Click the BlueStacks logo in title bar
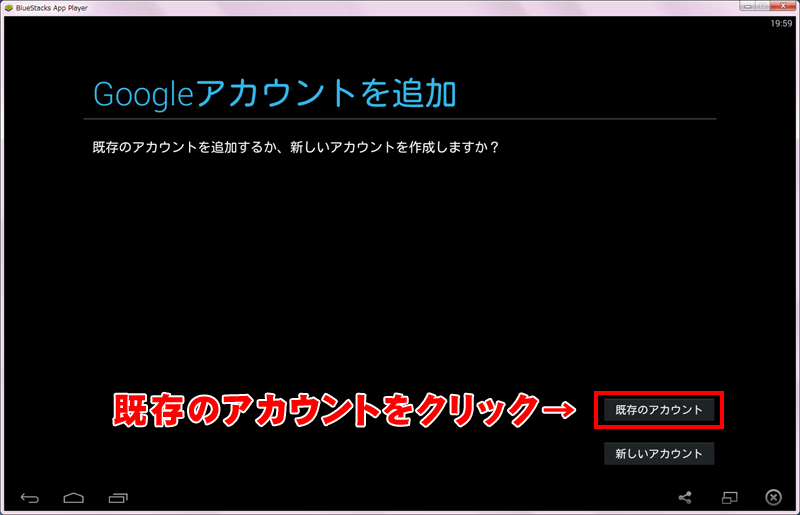 [9, 8]
